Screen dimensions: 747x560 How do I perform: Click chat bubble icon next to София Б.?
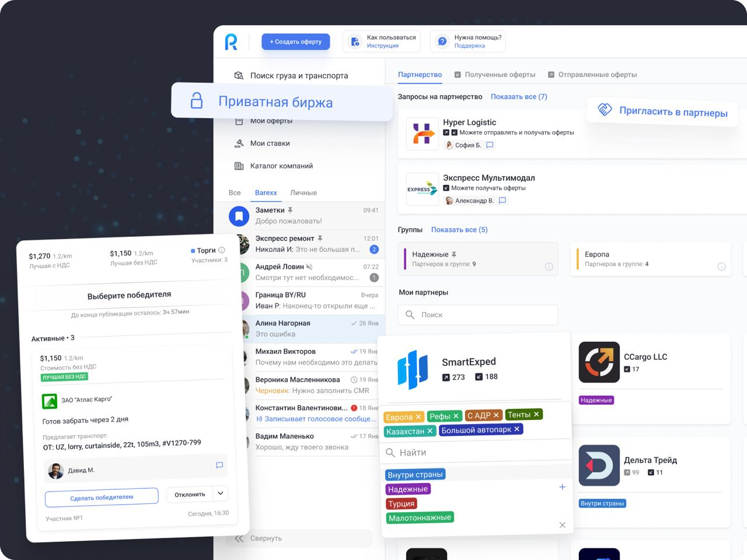tap(490, 145)
